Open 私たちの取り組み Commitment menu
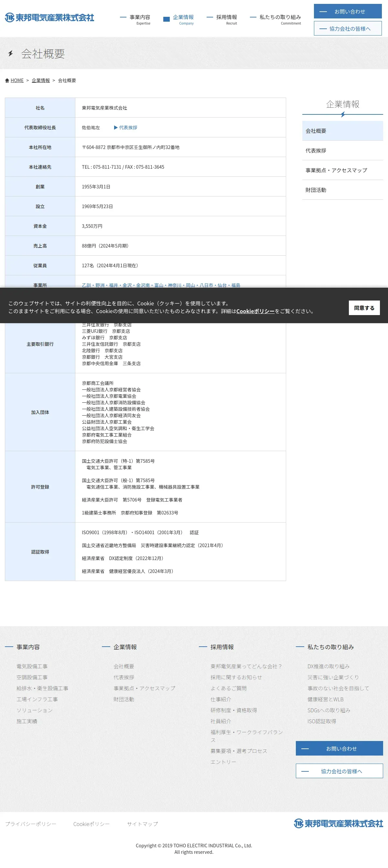Viewport: 388px width, 868px height. point(276,19)
